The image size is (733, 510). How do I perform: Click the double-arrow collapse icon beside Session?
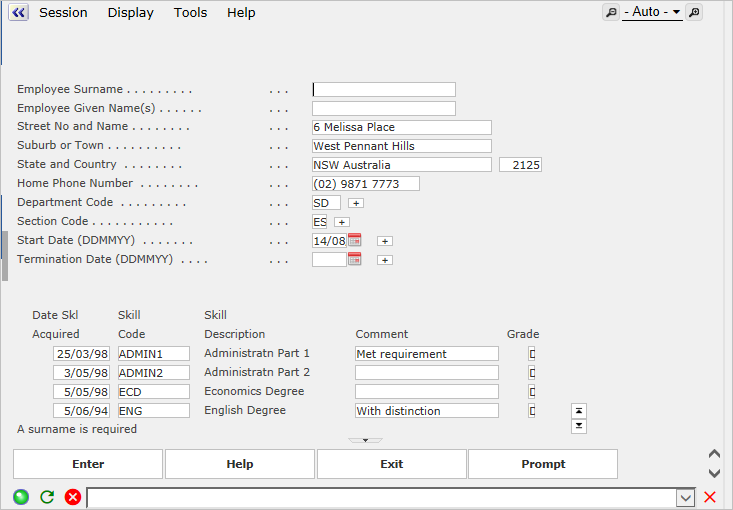pos(18,13)
